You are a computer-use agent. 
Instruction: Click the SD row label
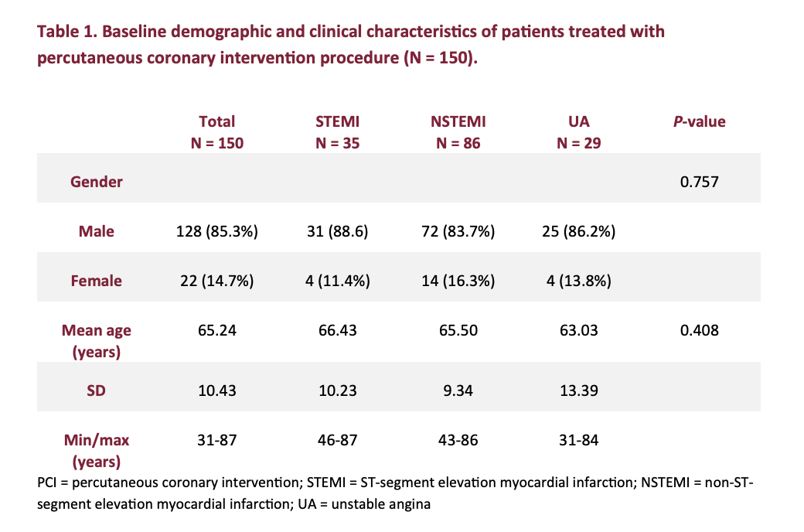97,390
